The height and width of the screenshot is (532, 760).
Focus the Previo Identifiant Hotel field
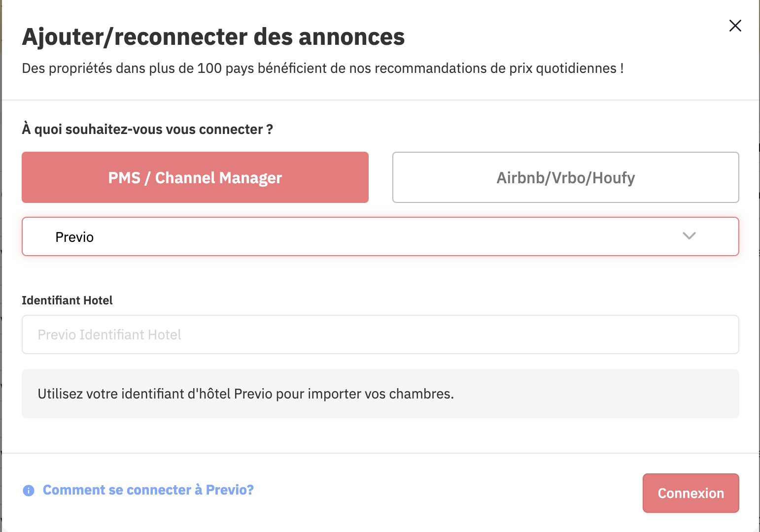click(x=380, y=334)
